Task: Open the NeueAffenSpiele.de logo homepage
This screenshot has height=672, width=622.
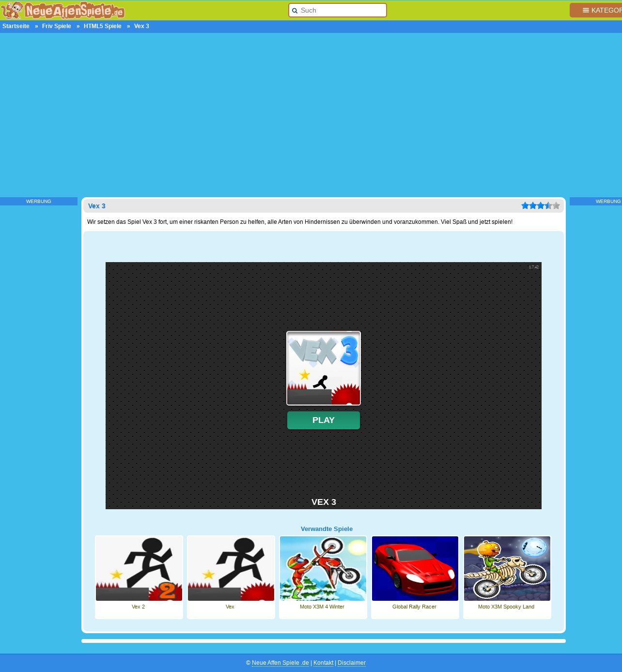Action: coord(63,10)
